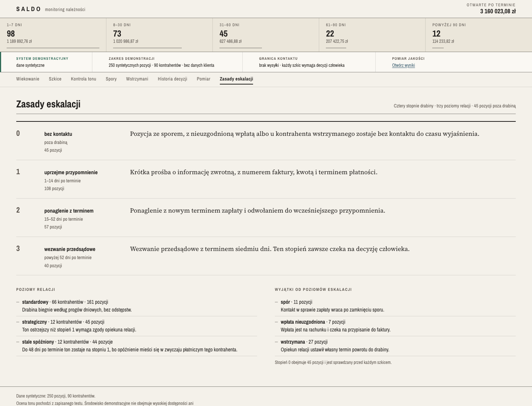The height and width of the screenshot is (406, 532).
Task: Select the "spór · 11 pozycji" exception
Action: (395, 306)
